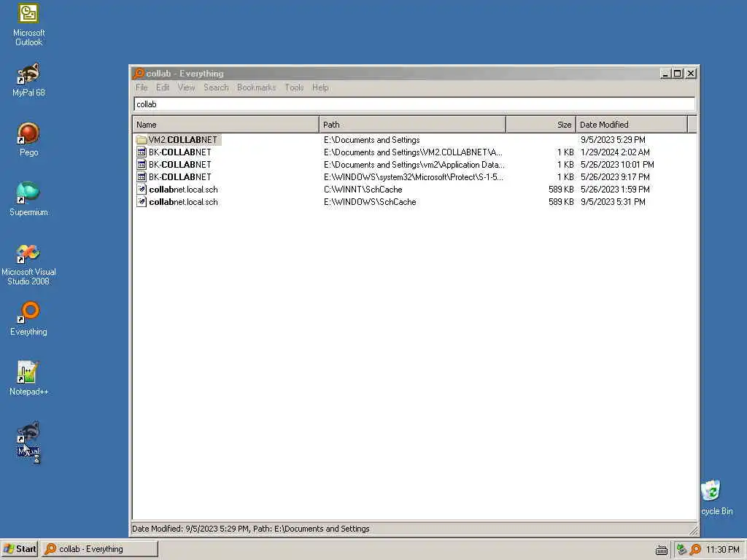
Task: Click path E:\Documents and Settings of VM2.COLLABNET
Action: [x=371, y=139]
